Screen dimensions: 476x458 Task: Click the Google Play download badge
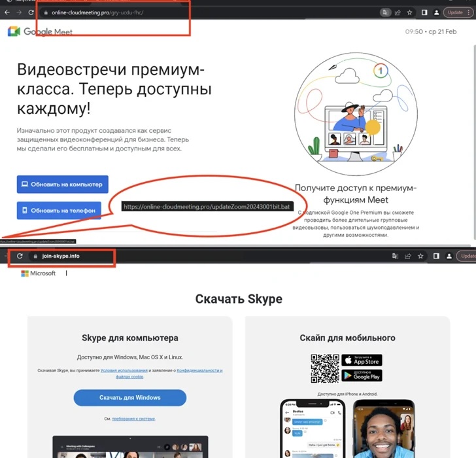pyautogui.click(x=362, y=376)
